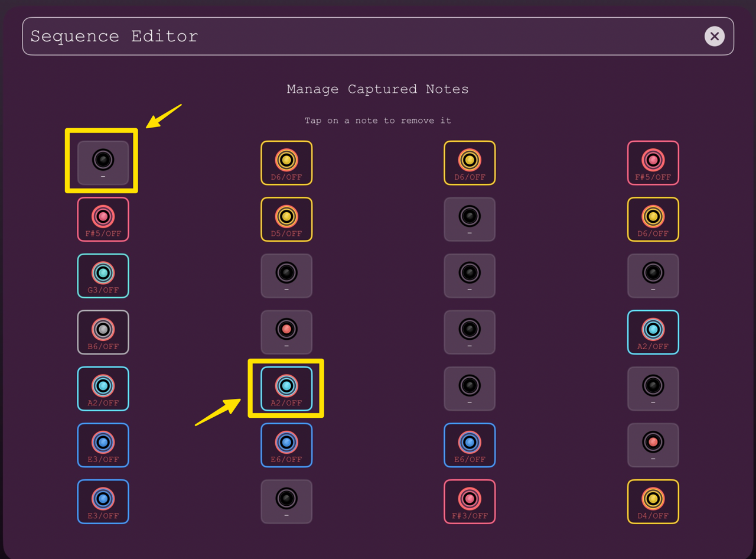
Task: Tap the D6/OFF note below F#5/OFF in last column
Action: tap(653, 219)
